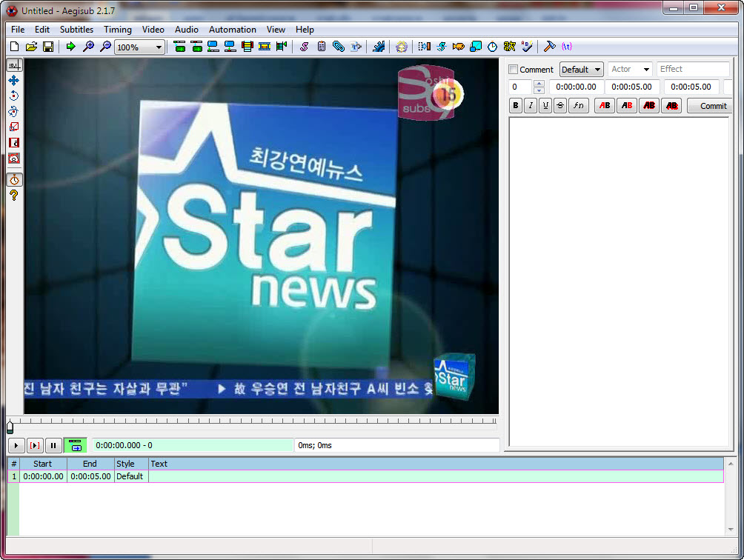Open the Styling Assistant icon

(441, 47)
